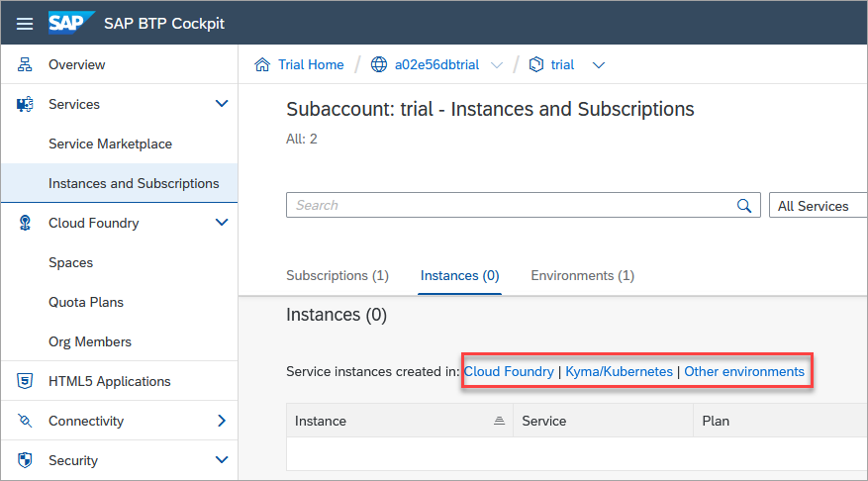Screen dimensions: 868x481
Task: Click the Trial Home house icon
Action: point(262,64)
